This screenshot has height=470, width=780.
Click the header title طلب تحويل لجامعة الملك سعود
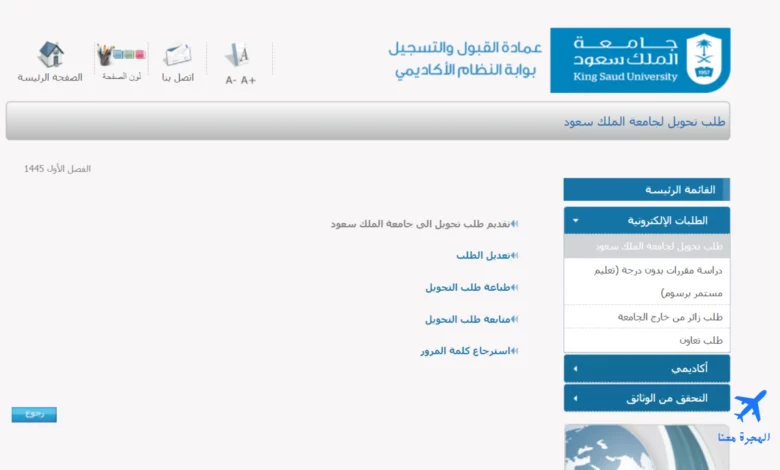644,122
